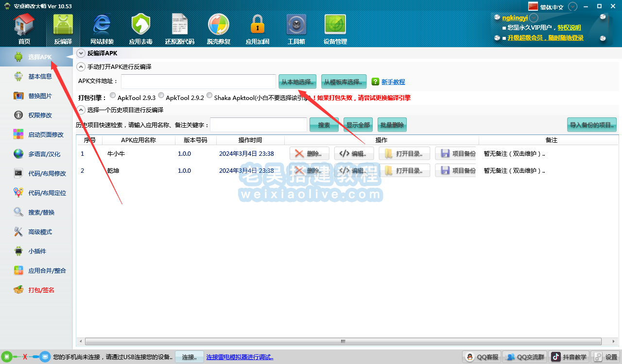Screen dimensions: 622x364
Task: Choose the Shaka Apktool radio button
Action: 209,96
